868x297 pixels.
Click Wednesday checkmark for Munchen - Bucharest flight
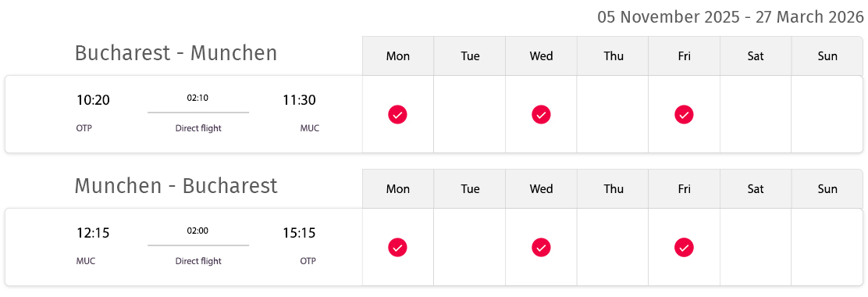point(541,247)
